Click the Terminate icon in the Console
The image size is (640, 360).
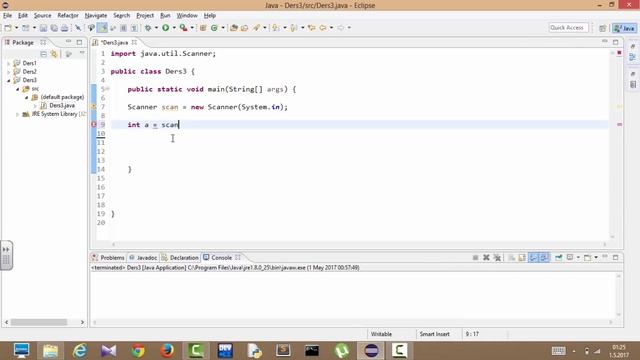475,258
